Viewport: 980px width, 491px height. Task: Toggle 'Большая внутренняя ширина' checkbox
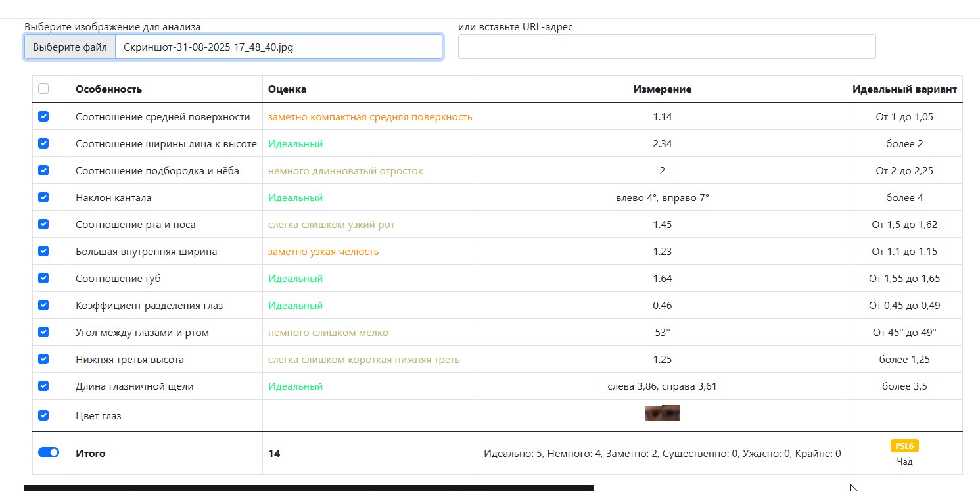tap(43, 251)
